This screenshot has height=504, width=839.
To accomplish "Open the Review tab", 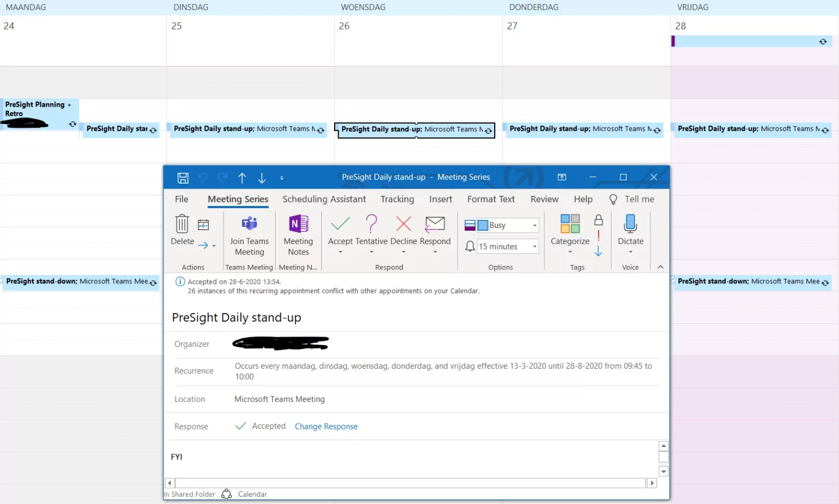I will coord(545,199).
